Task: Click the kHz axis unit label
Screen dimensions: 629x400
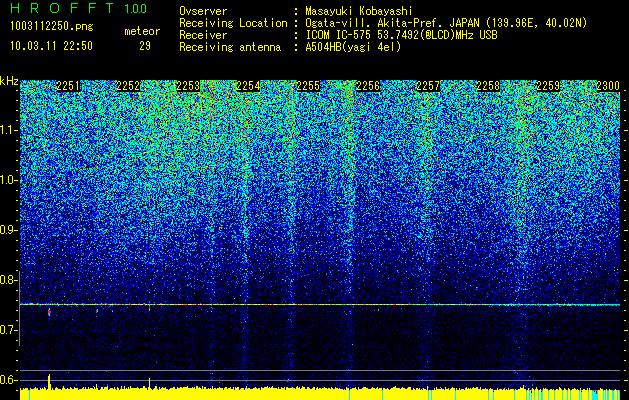Action: tap(9, 81)
